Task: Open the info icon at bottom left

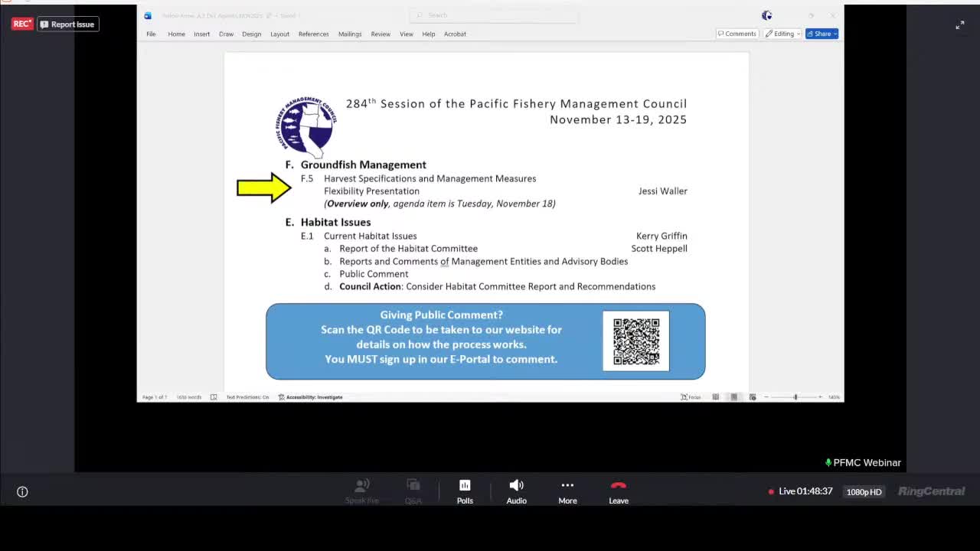Action: (x=22, y=491)
